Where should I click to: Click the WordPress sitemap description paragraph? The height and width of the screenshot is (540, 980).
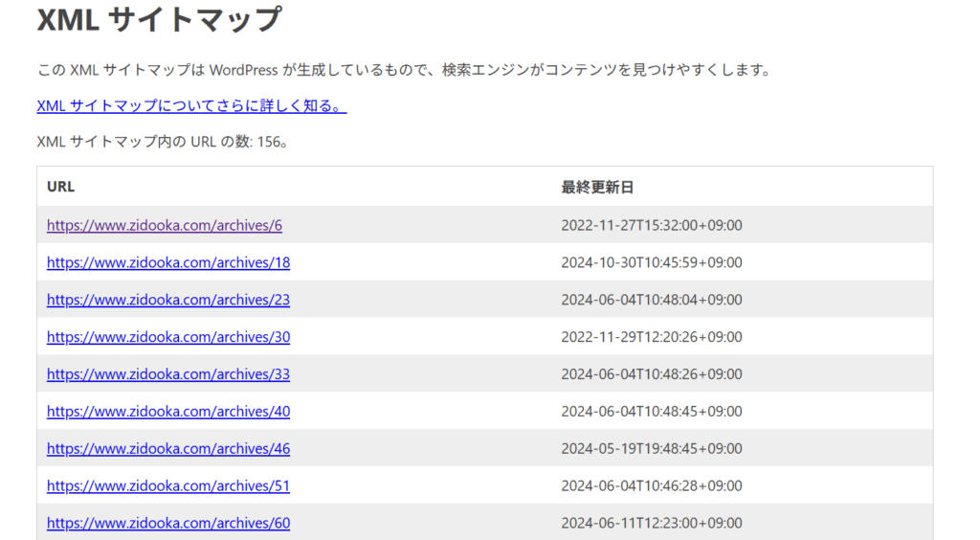pyautogui.click(x=403, y=70)
